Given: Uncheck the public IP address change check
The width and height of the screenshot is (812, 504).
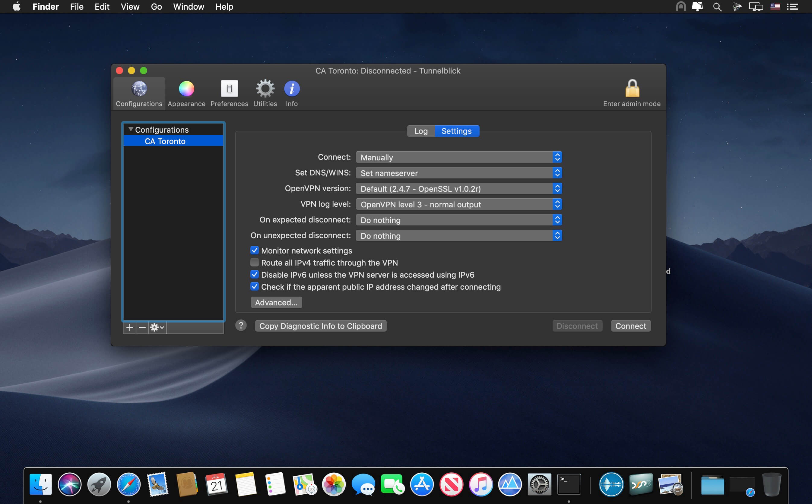Looking at the screenshot, I should (255, 287).
